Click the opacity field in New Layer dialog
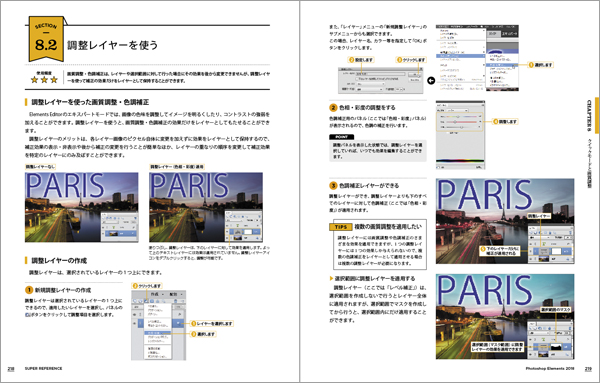Viewport: 600px width, 383px height. click(399, 89)
